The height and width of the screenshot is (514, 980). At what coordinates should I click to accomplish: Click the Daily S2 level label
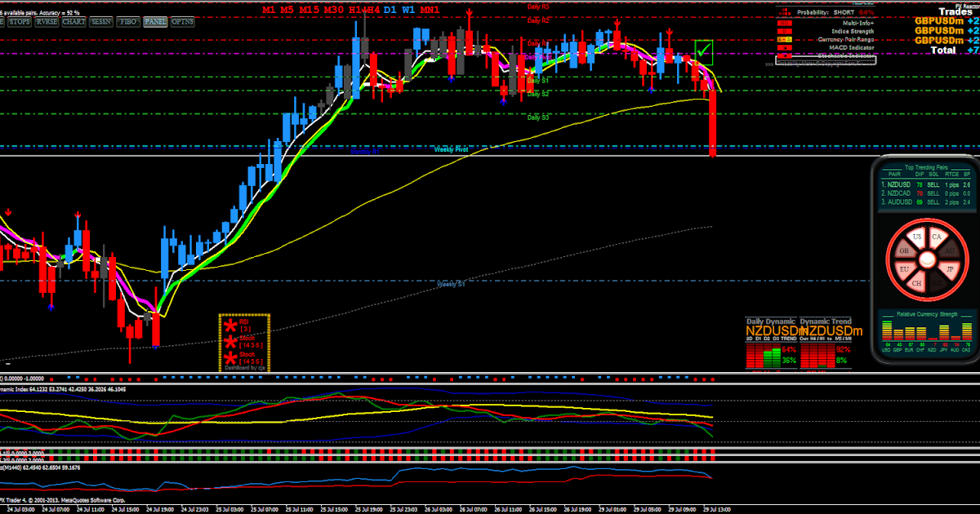538,95
